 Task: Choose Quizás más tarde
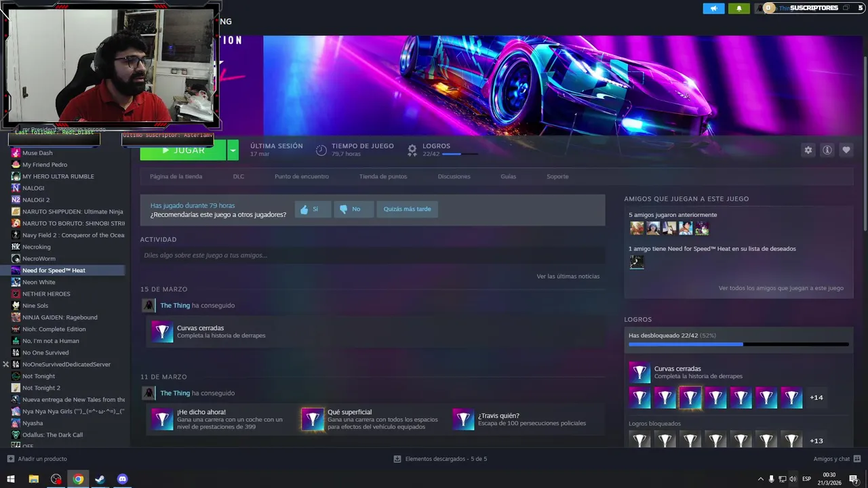point(407,209)
